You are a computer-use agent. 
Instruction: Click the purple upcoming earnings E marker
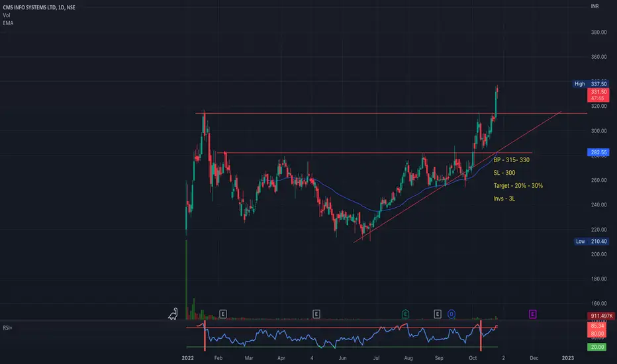tap(532, 314)
